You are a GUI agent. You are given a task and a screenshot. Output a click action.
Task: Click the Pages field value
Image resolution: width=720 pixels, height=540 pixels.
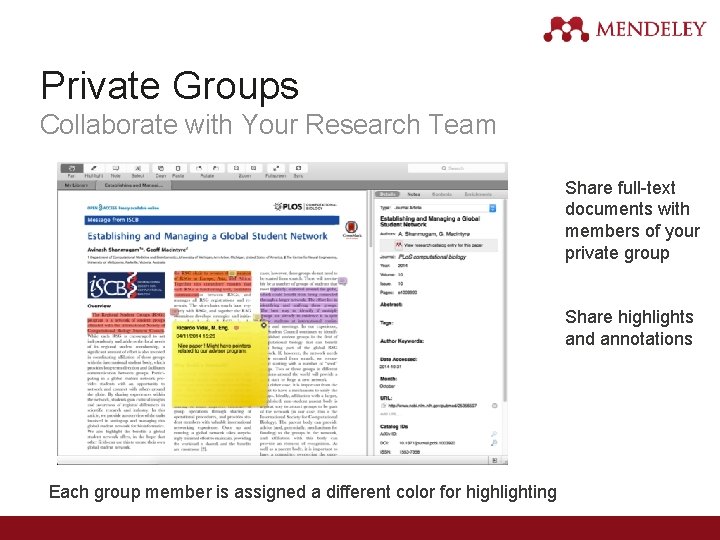[407, 292]
